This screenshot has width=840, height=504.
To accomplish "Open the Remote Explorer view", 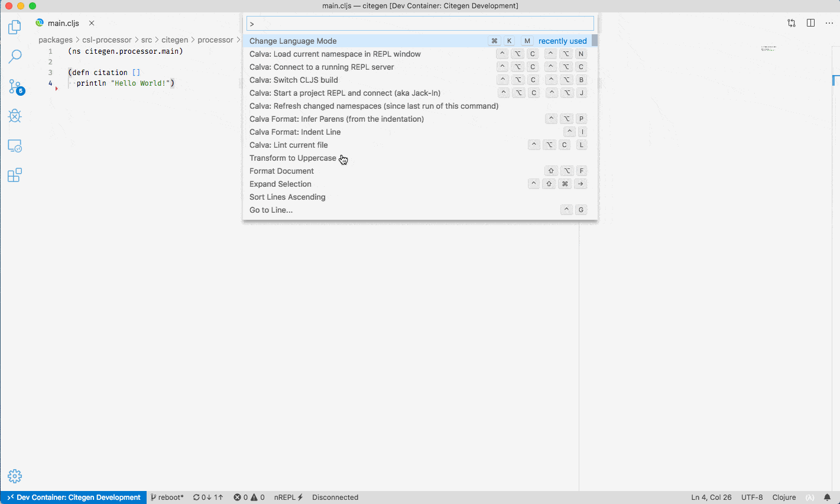I will [x=15, y=146].
